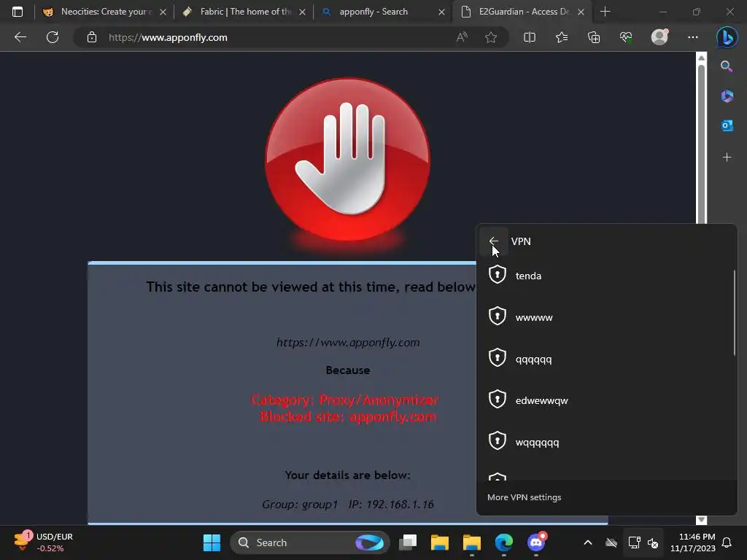747x560 pixels.
Task: Open Discord from taskbar
Action: [x=536, y=542]
